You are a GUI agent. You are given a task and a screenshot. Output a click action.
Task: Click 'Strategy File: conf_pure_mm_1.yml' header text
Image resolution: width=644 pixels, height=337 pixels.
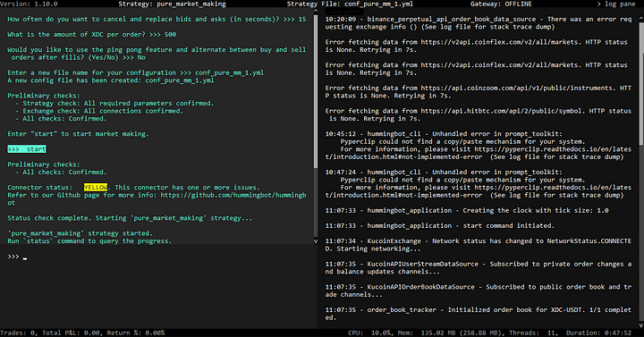pos(350,4)
